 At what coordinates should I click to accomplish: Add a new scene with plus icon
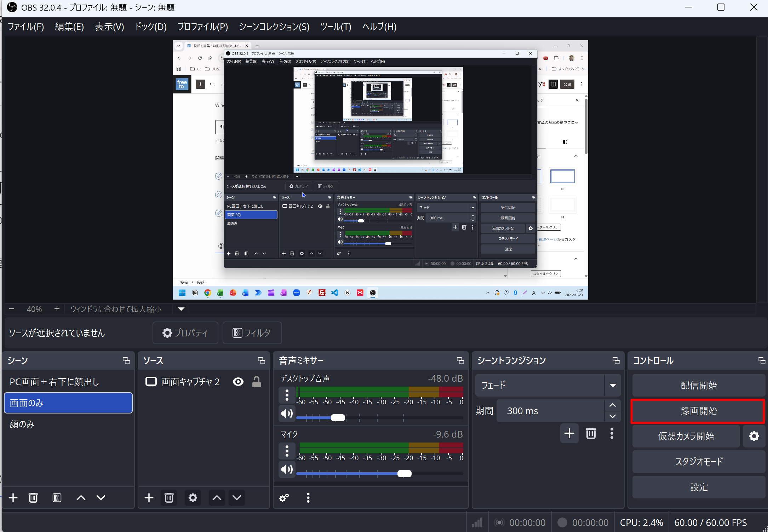[13, 498]
